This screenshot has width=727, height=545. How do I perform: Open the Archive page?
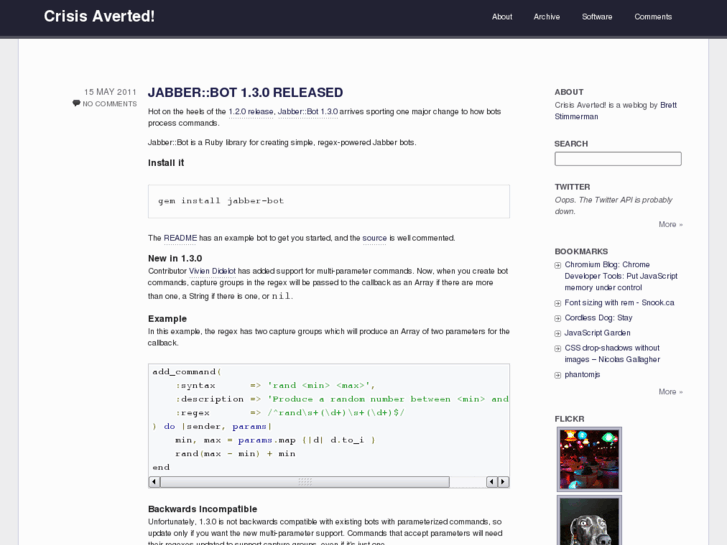tap(547, 17)
